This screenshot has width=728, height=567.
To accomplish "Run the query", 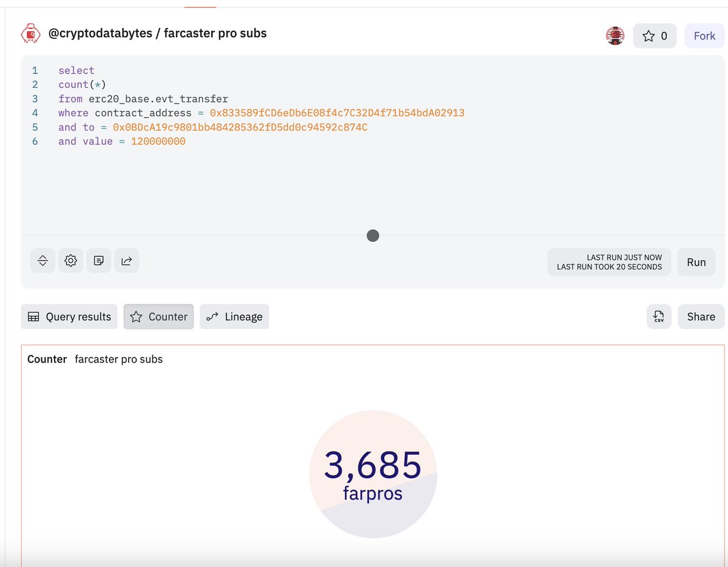I will coord(696,262).
